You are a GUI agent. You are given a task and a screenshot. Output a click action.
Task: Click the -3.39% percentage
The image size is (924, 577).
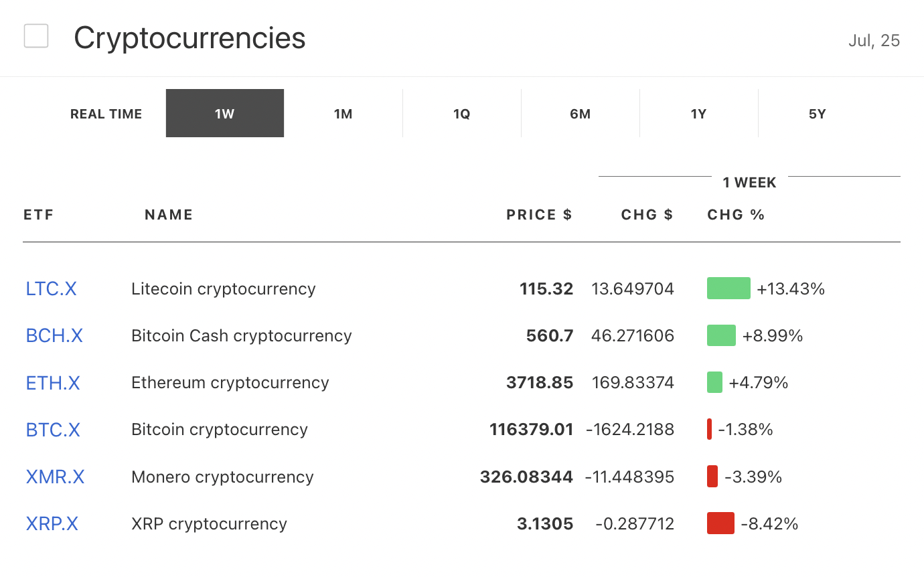tap(753, 477)
